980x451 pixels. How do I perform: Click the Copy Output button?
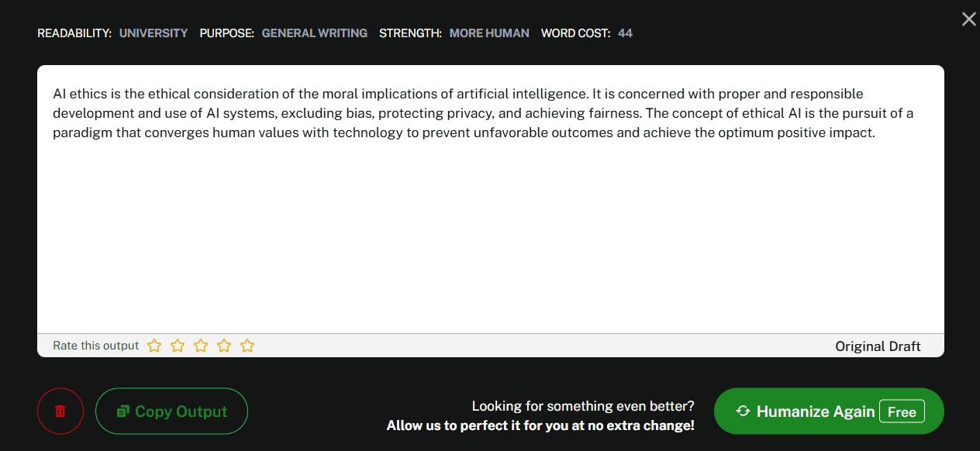click(x=171, y=411)
